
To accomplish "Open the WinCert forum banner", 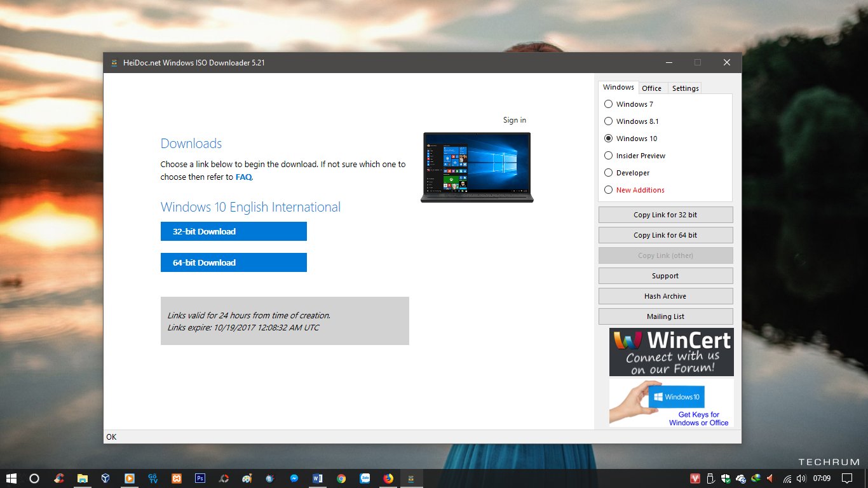I will [x=671, y=352].
